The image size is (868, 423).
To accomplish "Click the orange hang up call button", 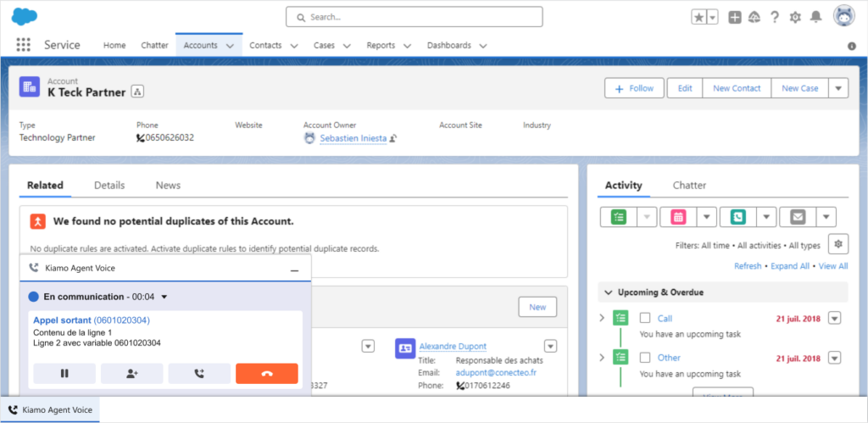I will click(267, 374).
